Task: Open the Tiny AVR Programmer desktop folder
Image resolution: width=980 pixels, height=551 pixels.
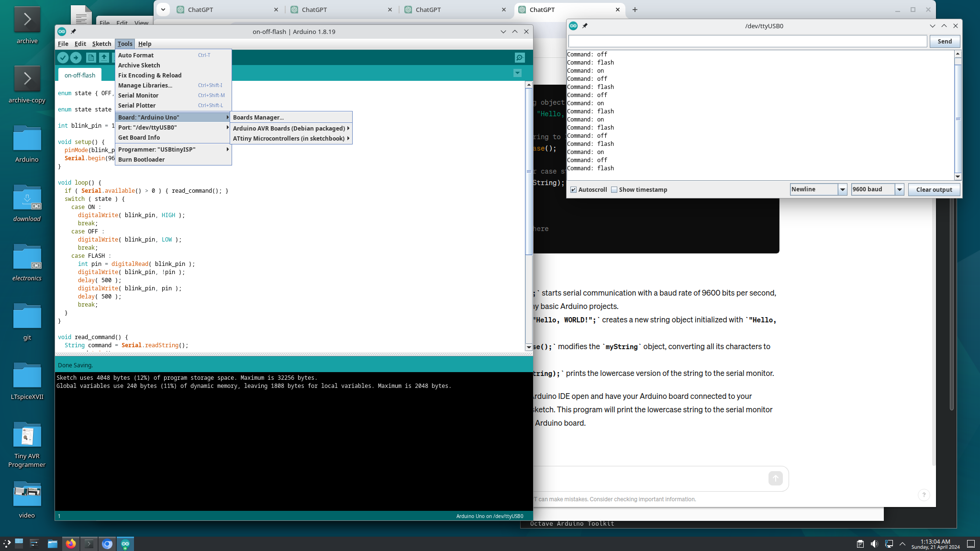Action: pyautogui.click(x=27, y=444)
